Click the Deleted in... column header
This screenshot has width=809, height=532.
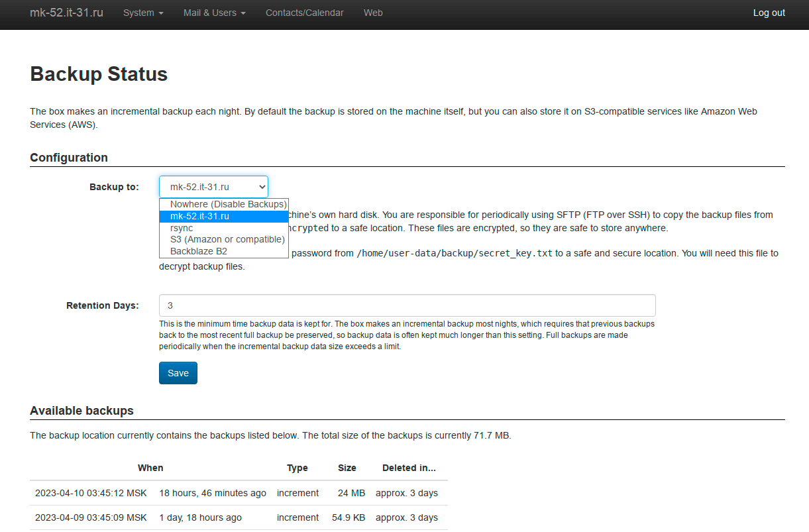click(x=409, y=468)
